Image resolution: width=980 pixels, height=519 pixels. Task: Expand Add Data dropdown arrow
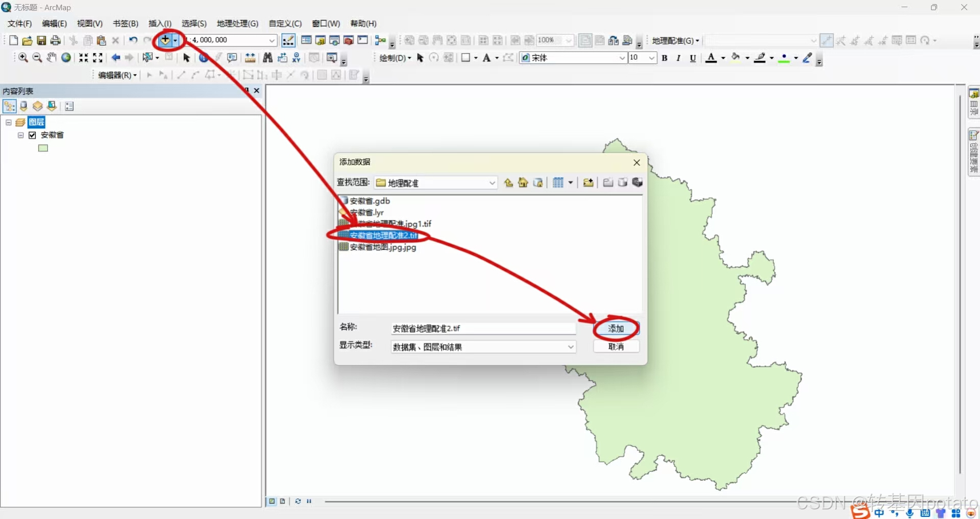175,40
